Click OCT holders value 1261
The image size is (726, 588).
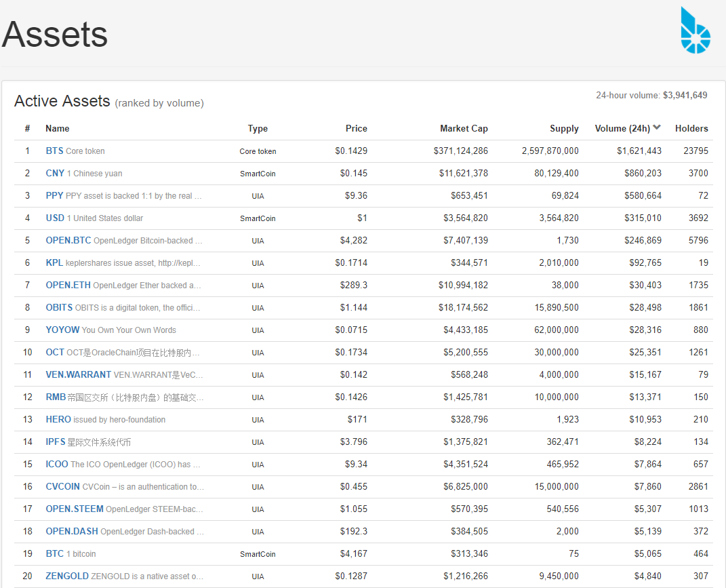pos(698,352)
